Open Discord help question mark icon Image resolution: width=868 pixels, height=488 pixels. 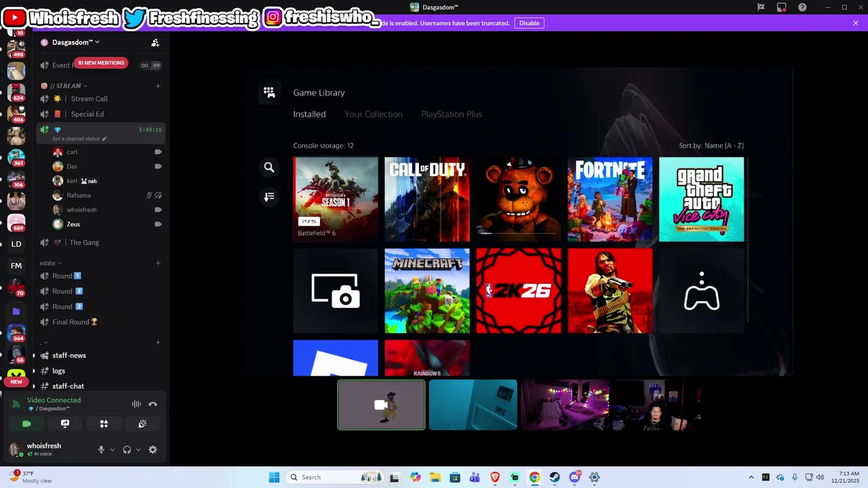[803, 7]
